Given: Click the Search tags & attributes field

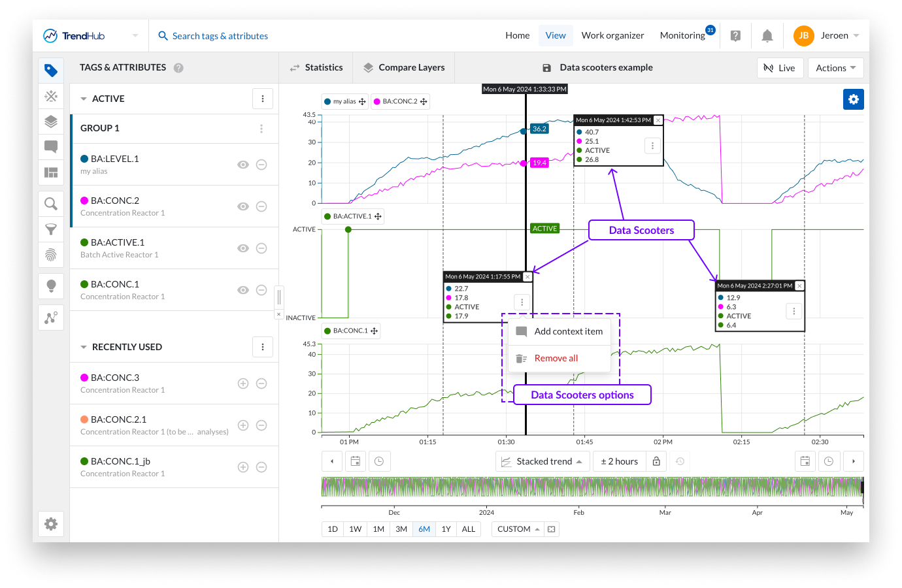Looking at the screenshot, I should pos(220,36).
